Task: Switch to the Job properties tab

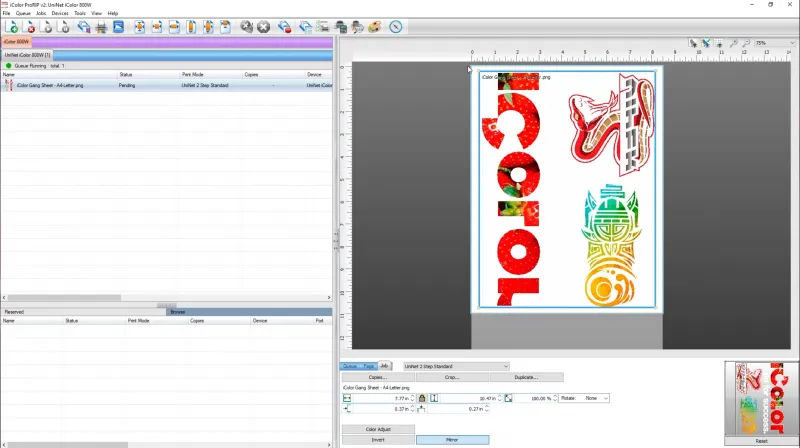Action: tap(385, 366)
